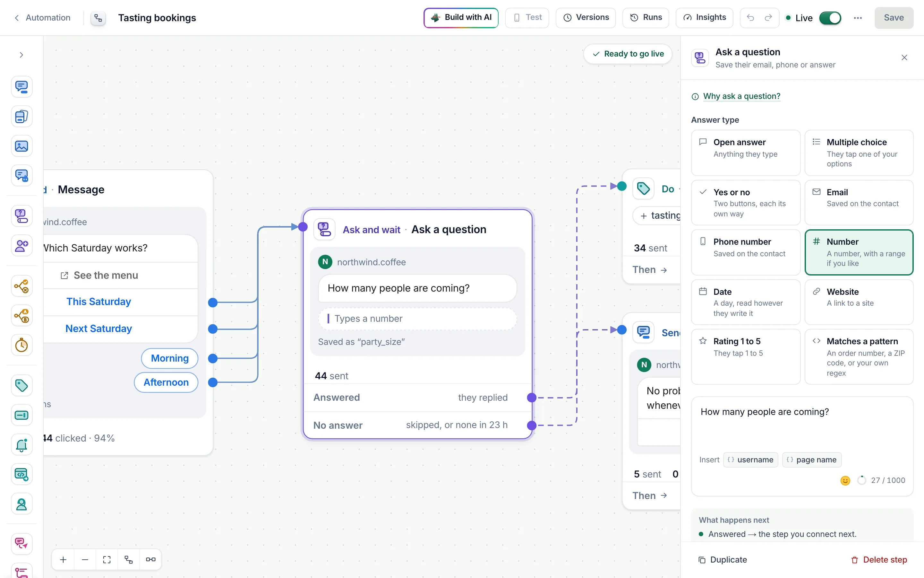924x578 pixels.
Task: Expand the left sidebar with chevron
Action: coord(21,55)
